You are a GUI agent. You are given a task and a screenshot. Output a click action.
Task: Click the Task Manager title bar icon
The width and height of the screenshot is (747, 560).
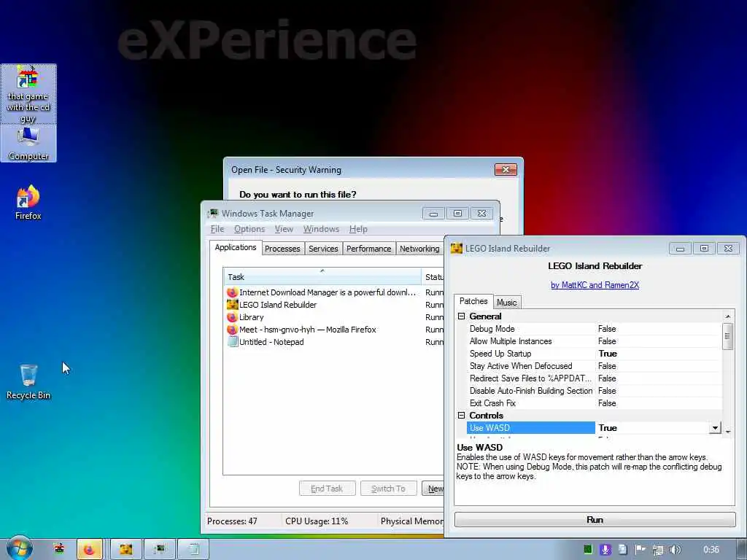[x=213, y=214]
